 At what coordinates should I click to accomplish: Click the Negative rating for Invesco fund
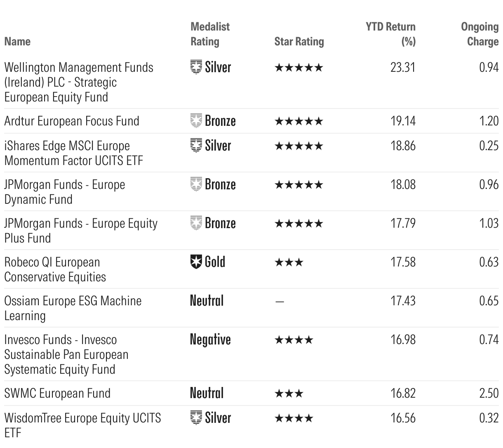coord(210,340)
